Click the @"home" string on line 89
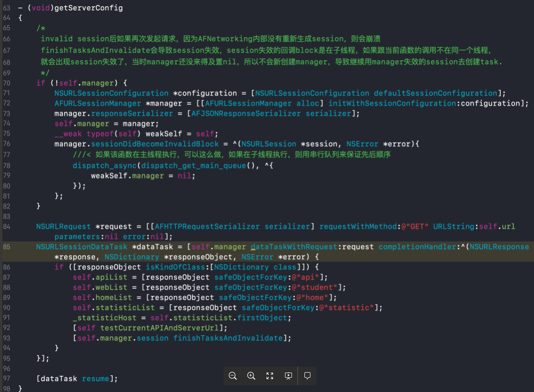534x392 pixels. click(312, 298)
